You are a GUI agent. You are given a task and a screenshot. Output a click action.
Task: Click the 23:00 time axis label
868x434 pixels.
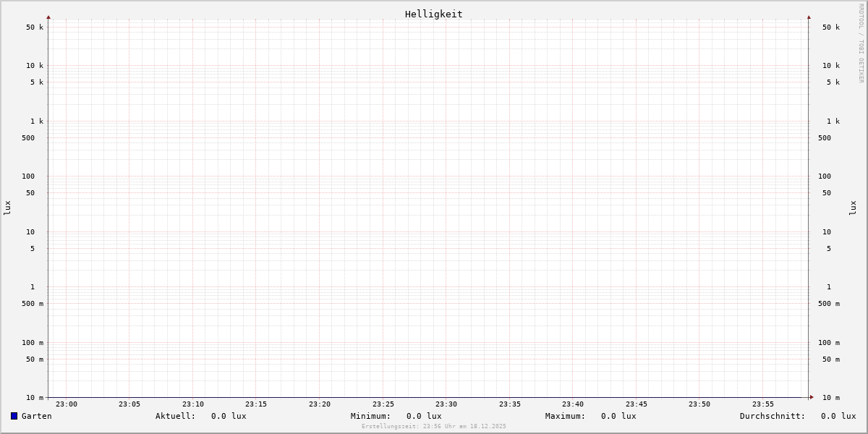(67, 404)
